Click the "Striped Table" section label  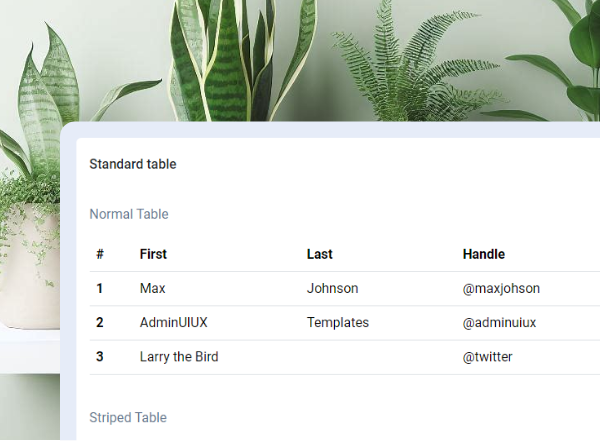(128, 418)
